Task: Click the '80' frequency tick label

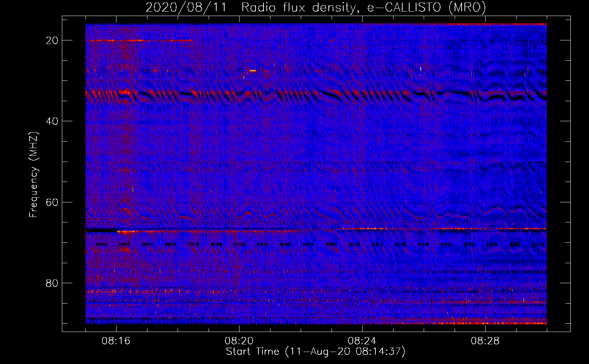Action: 52,283
